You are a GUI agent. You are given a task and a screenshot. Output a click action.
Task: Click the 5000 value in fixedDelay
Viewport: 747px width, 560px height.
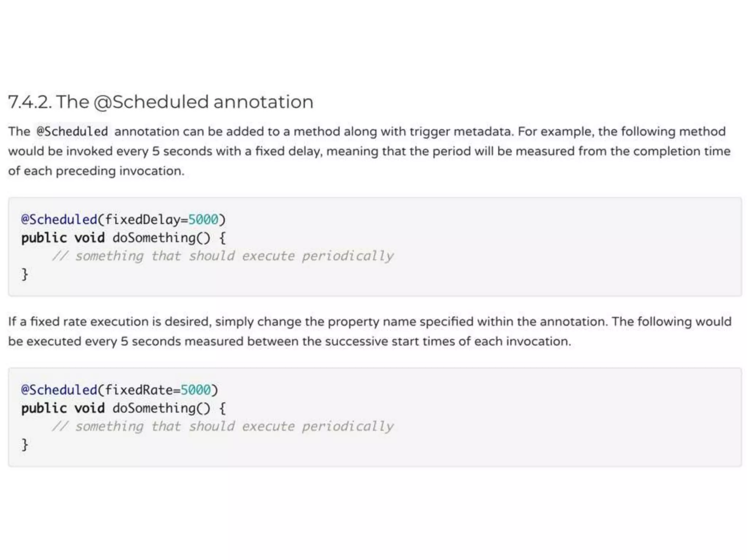point(203,220)
